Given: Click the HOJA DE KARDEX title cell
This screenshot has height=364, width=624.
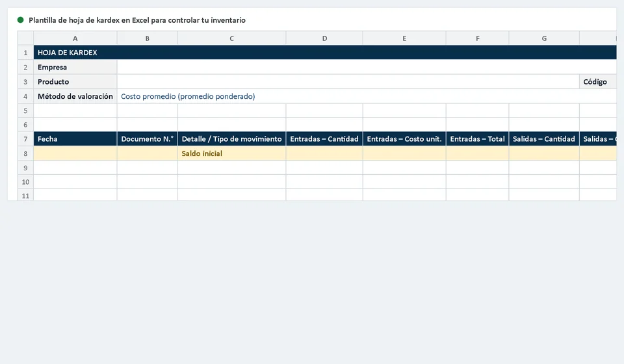Looking at the screenshot, I should pos(325,53).
